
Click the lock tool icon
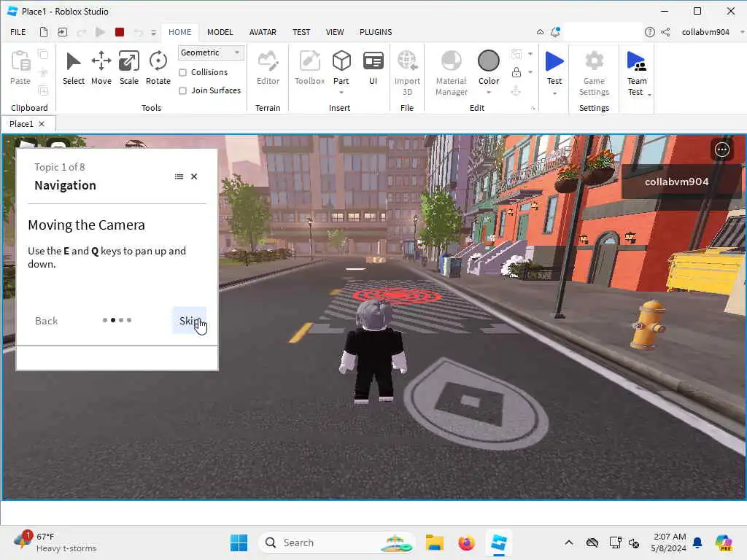click(x=516, y=72)
